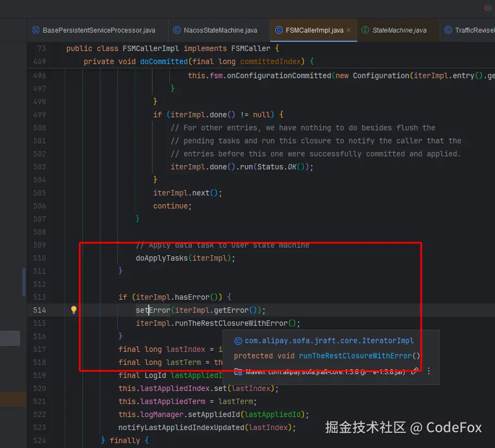
Task: Select the FSMCallerImpl.java tab
Action: coord(314,30)
